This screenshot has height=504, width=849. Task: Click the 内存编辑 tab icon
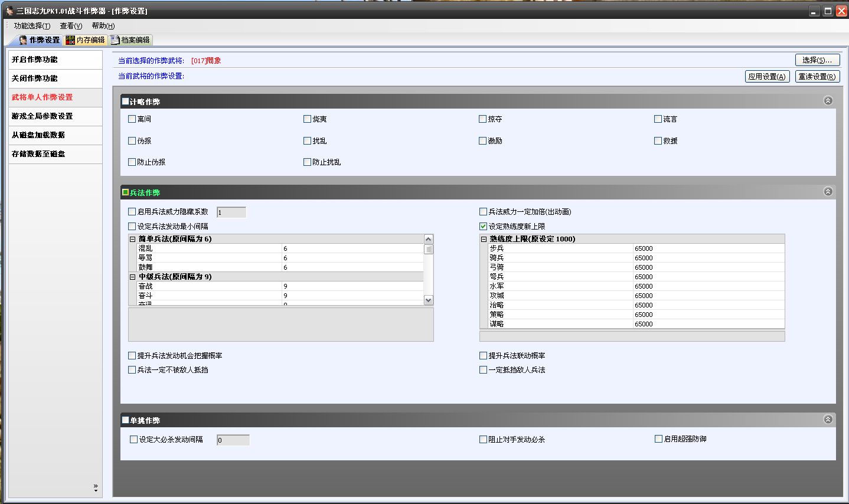[x=70, y=40]
